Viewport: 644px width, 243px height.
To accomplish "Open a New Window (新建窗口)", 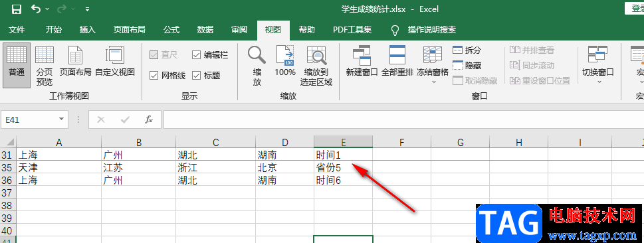I will tap(362, 61).
